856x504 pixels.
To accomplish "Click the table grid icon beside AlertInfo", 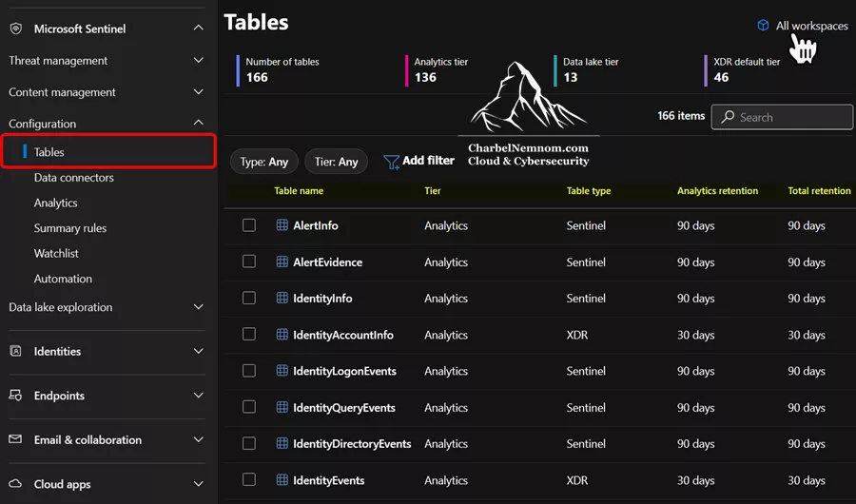I will pyautogui.click(x=282, y=225).
